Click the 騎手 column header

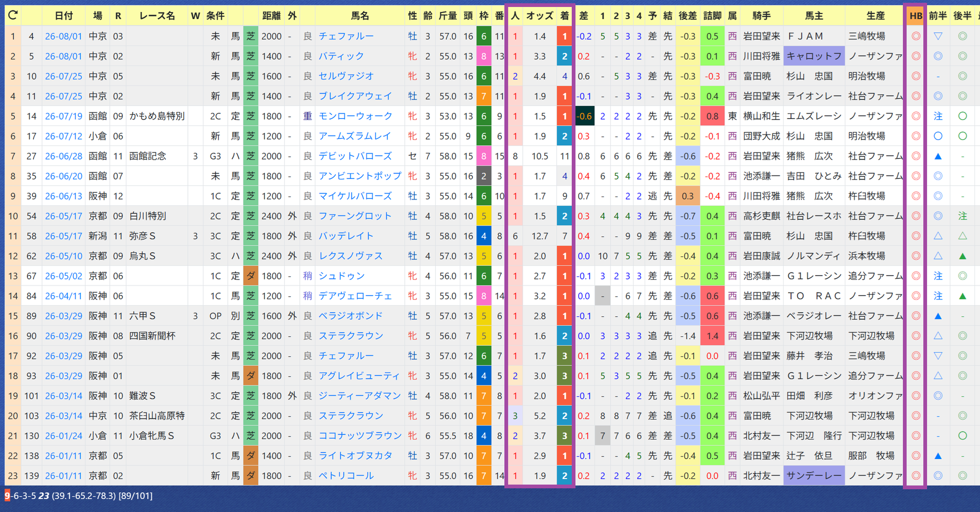(761, 16)
